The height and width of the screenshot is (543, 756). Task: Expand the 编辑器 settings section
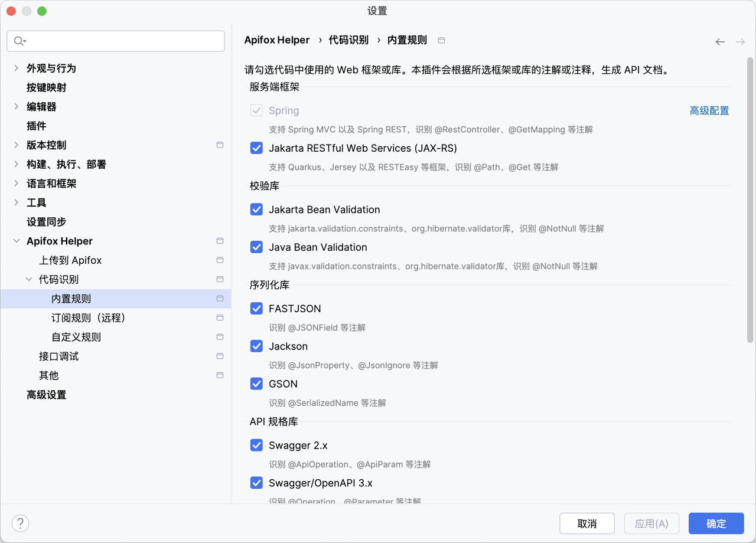[x=15, y=106]
